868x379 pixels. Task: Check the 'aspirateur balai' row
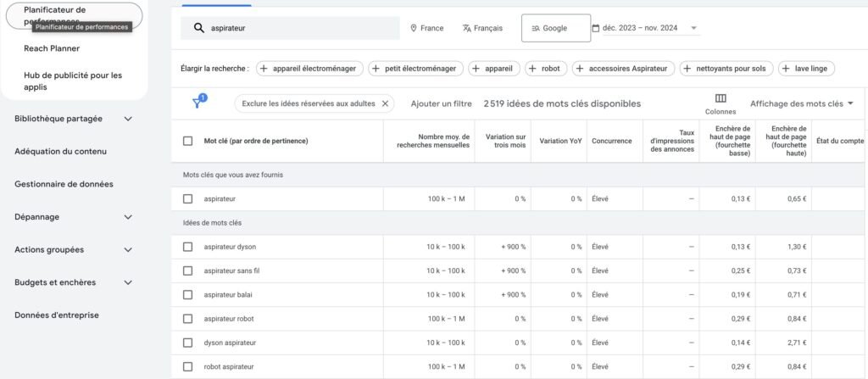coord(187,295)
